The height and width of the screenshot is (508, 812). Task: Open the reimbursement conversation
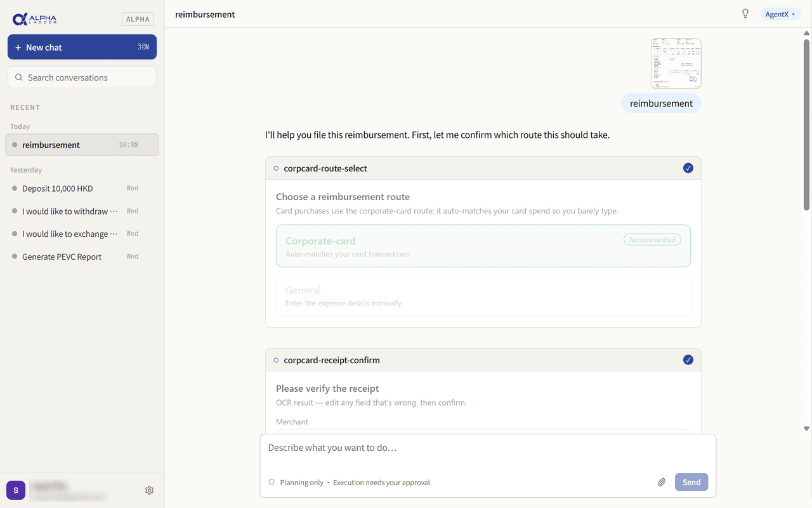pos(82,145)
